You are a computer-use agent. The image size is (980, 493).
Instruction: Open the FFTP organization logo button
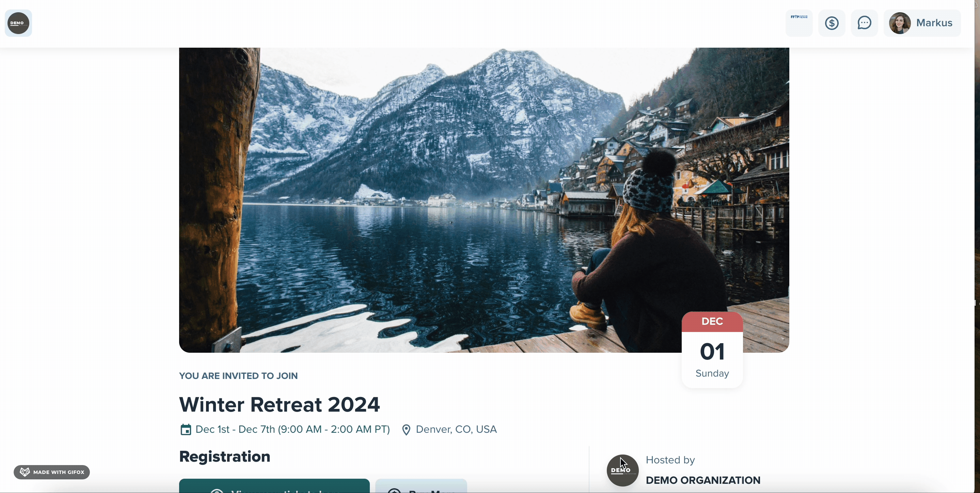click(799, 23)
